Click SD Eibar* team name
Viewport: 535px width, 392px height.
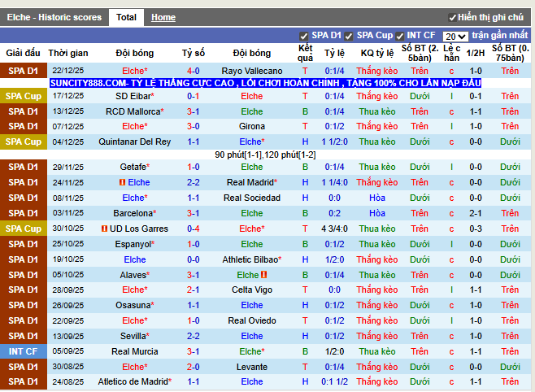pos(135,96)
